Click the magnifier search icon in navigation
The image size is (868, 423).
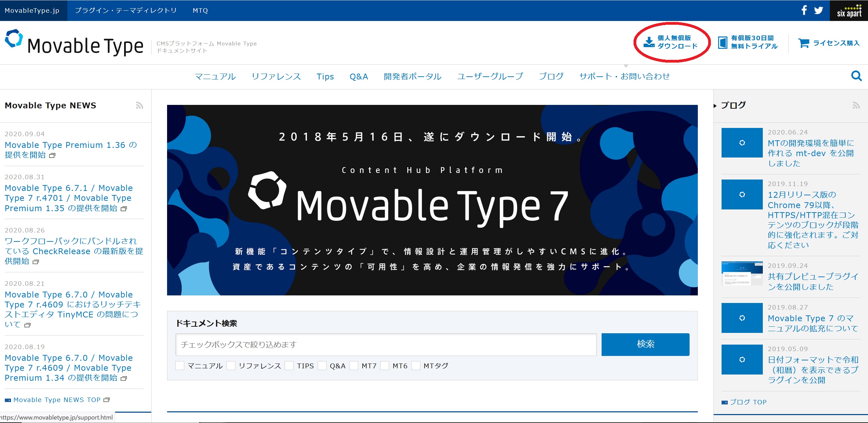tap(856, 76)
